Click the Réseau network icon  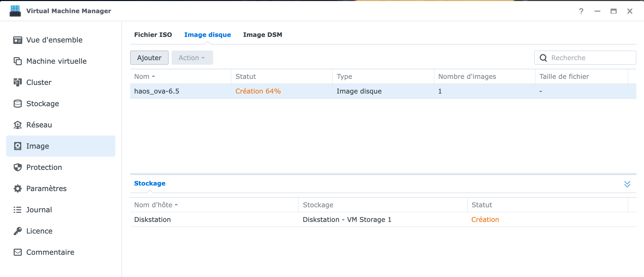click(x=17, y=125)
